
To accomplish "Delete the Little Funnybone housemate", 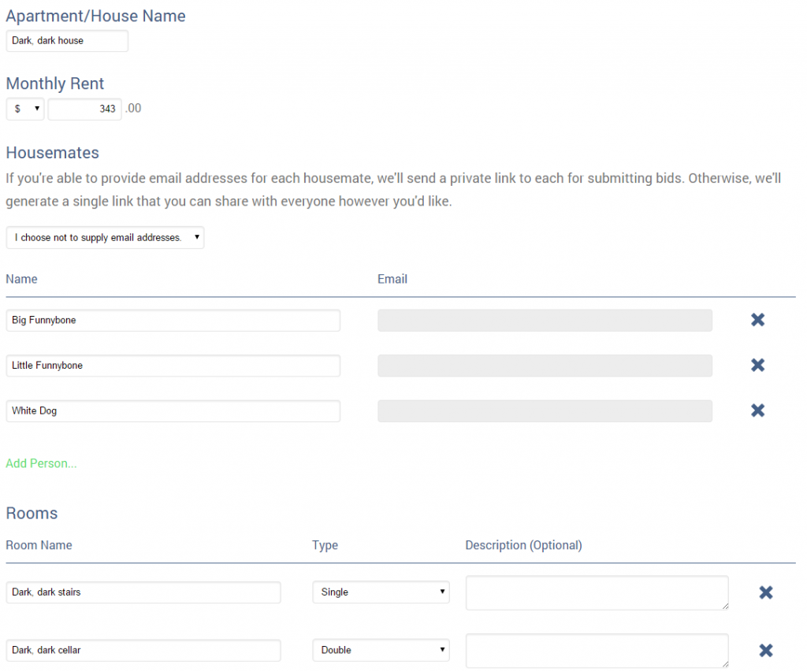I will click(x=757, y=366).
